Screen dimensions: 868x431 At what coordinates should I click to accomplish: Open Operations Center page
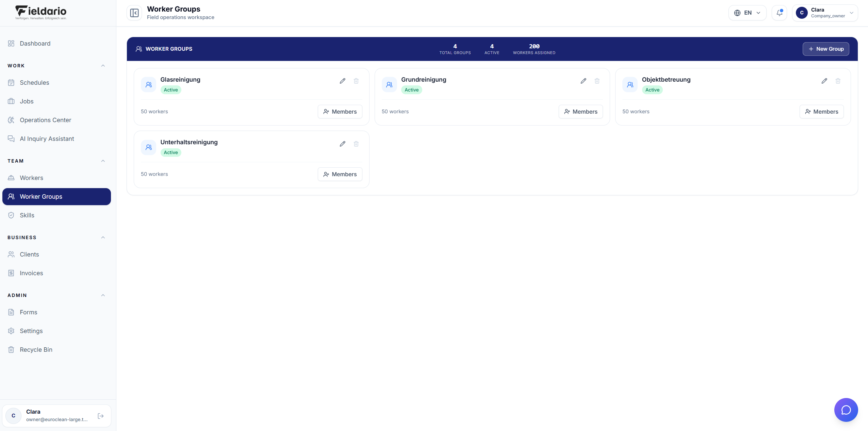pos(56,120)
